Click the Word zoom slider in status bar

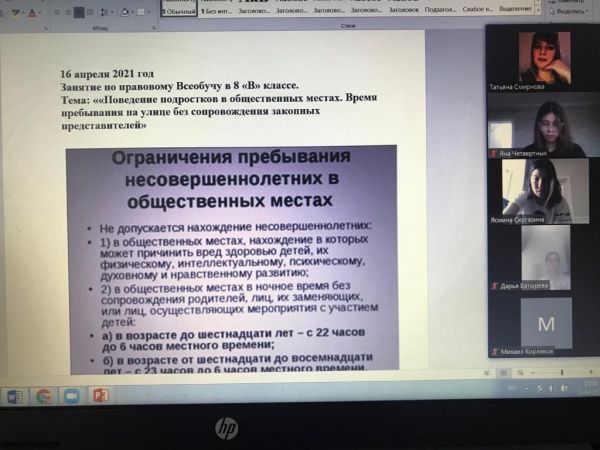[x=562, y=372]
